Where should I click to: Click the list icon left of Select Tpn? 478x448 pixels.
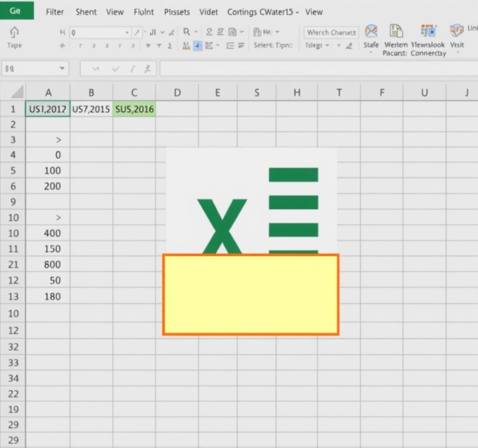pyautogui.click(x=241, y=46)
